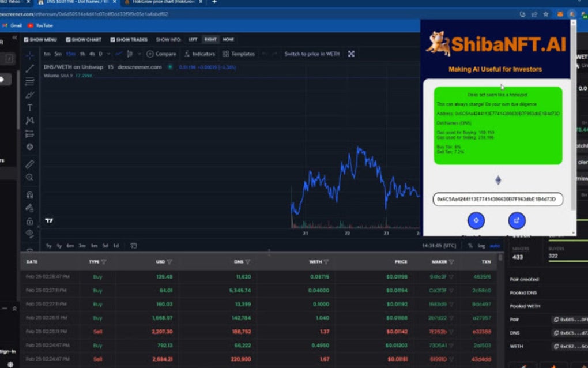Click Switch to price in WETH

click(x=312, y=54)
